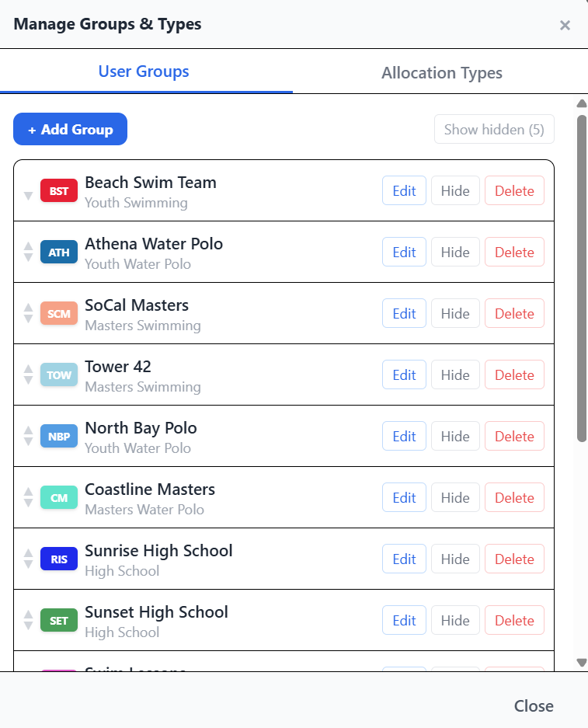Screen dimensions: 588x728
Task: Click the TOW badge for Tower 42
Action: [58, 374]
